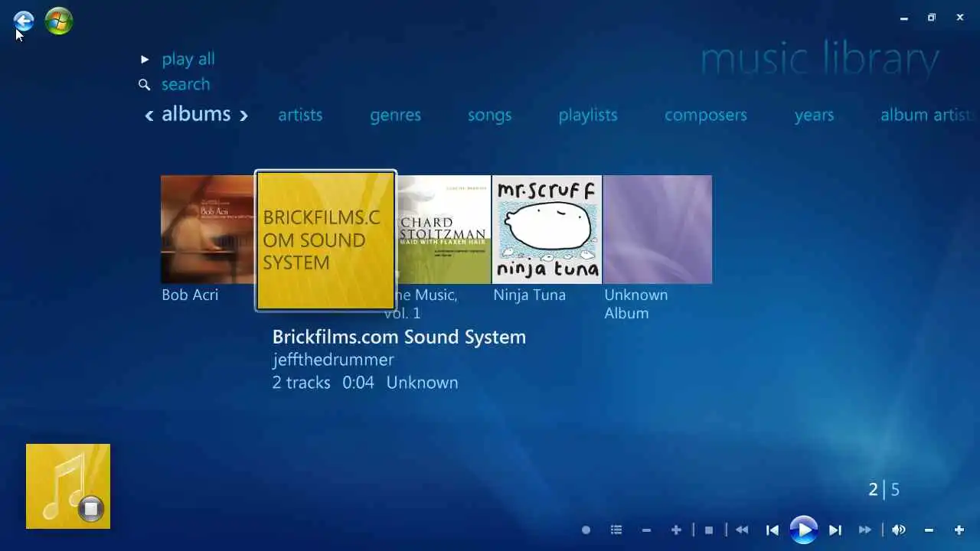The width and height of the screenshot is (980, 551).
Task: Click the Brickfilms.com Sound System title text
Action: [x=399, y=337]
